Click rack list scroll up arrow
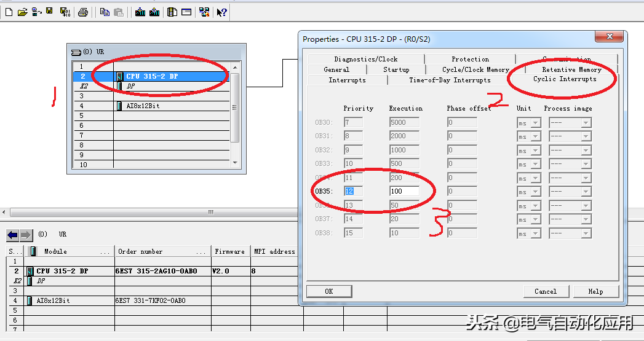Viewport: 644px width, 341px height. (235, 68)
